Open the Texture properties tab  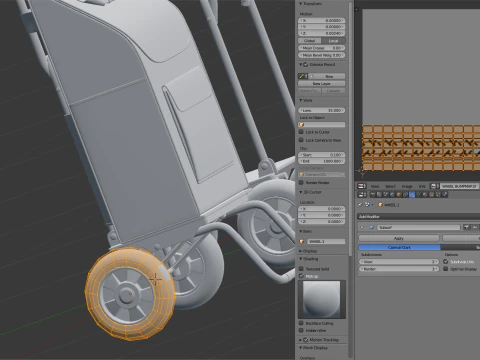pyautogui.click(x=431, y=194)
